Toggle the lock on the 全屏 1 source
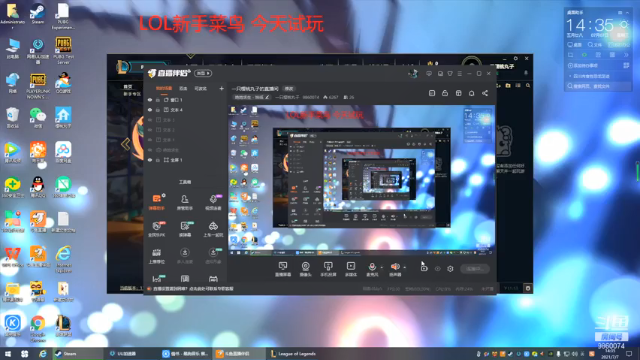This screenshot has height=360, width=640. (158, 160)
